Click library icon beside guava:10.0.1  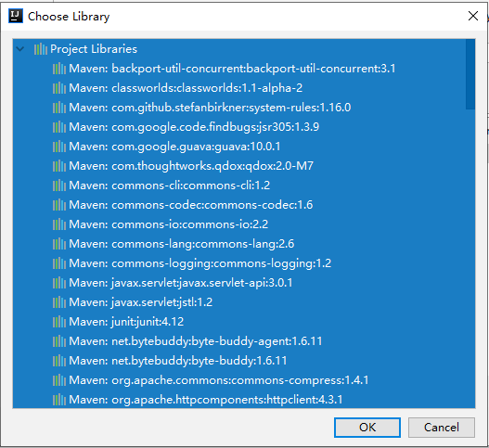tap(59, 147)
